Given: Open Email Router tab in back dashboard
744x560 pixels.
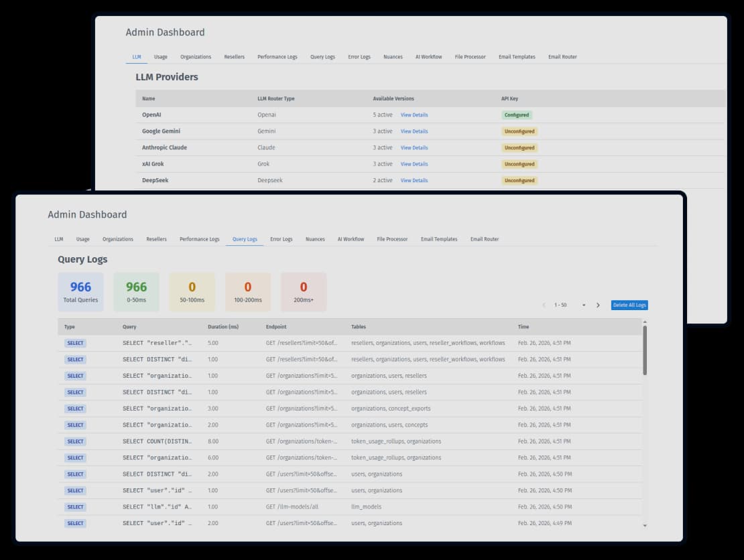Looking at the screenshot, I should pyautogui.click(x=562, y=57).
